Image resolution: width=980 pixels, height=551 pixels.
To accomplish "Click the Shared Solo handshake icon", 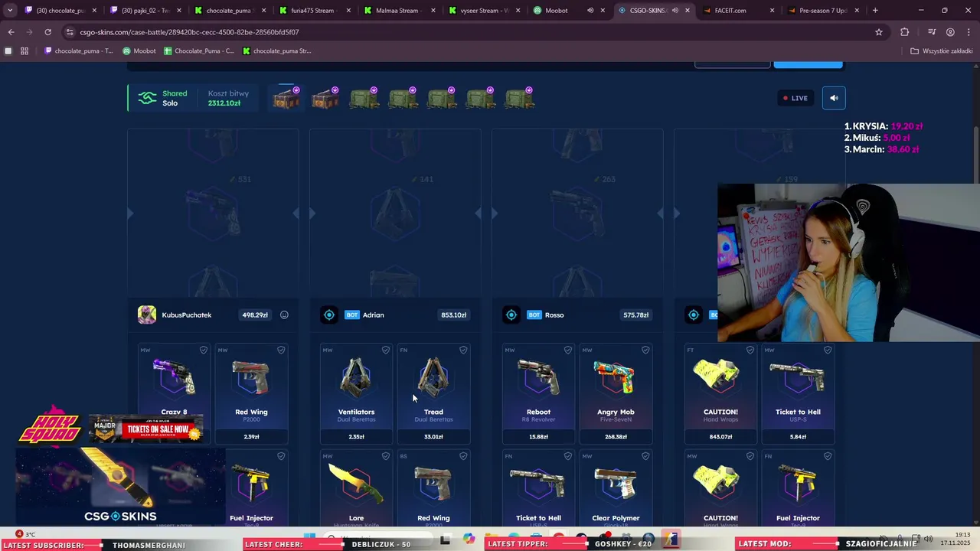I will click(147, 98).
